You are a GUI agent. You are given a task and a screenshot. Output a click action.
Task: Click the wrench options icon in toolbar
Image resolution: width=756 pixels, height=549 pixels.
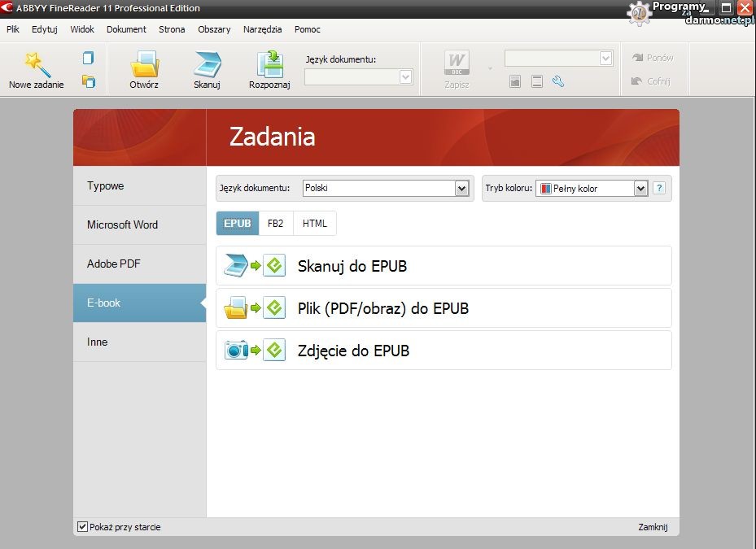[558, 81]
